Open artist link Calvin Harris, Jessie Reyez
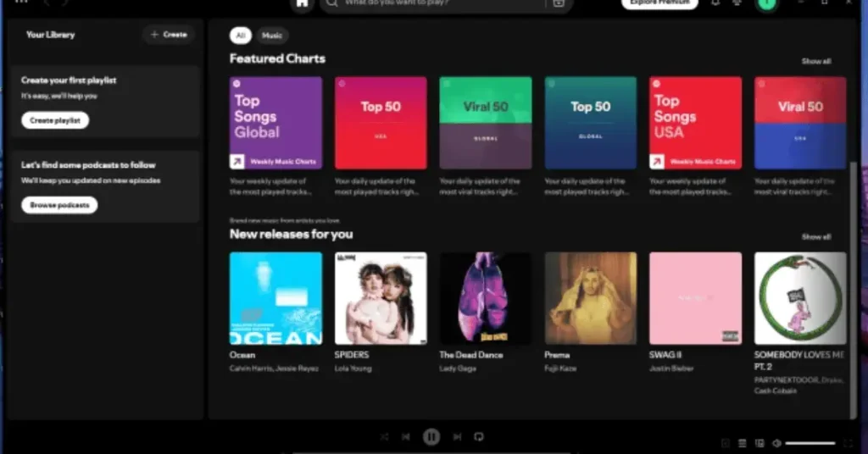 [x=274, y=368]
